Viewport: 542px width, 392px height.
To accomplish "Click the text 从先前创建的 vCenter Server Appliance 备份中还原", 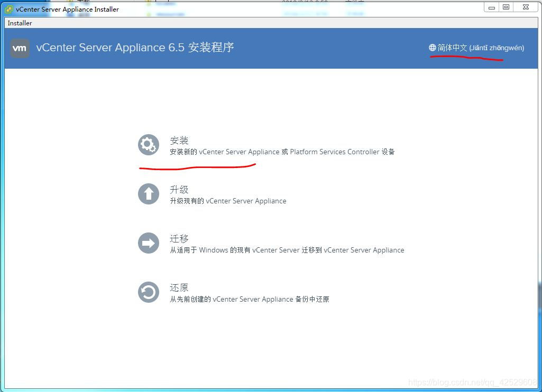I will tap(249, 299).
